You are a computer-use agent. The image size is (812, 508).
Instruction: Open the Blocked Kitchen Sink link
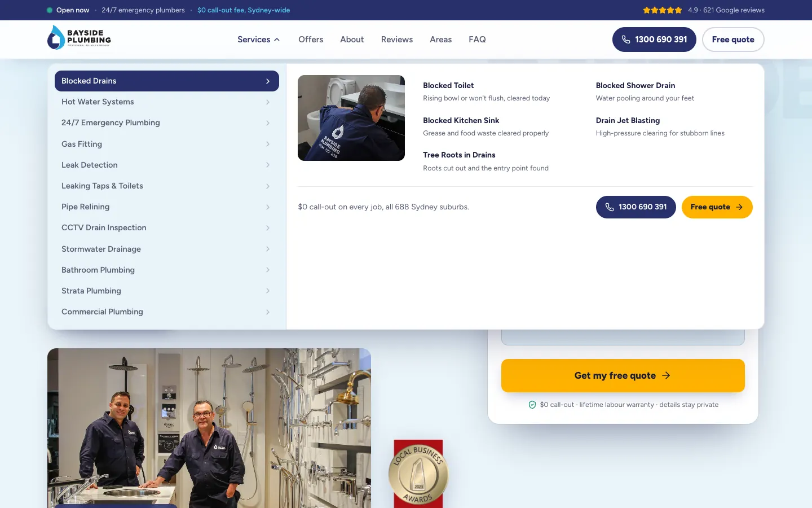click(x=486, y=126)
